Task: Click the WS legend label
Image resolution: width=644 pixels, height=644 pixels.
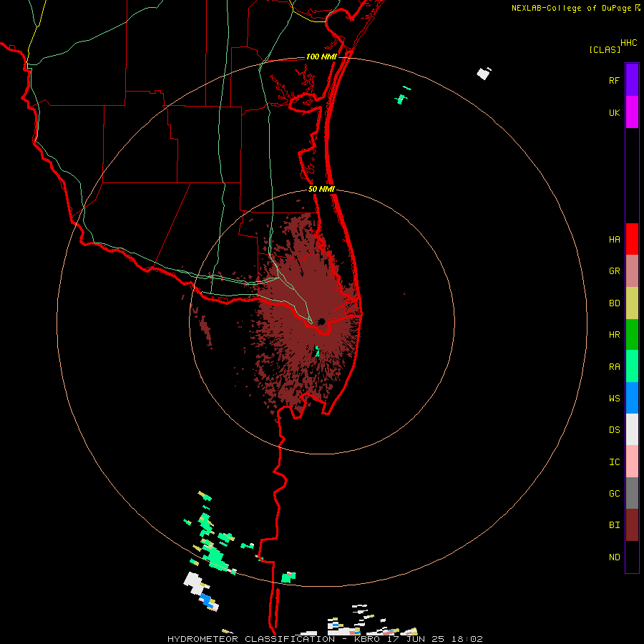Action: click(614, 399)
